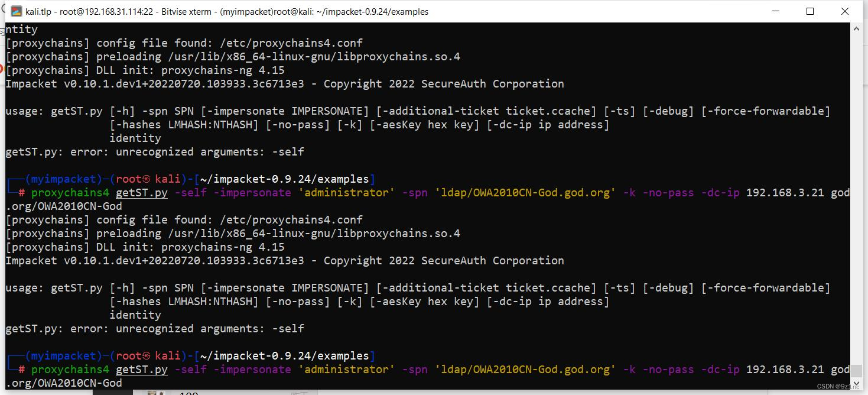Click the 'ntity' text on the first terminal line

22,30
